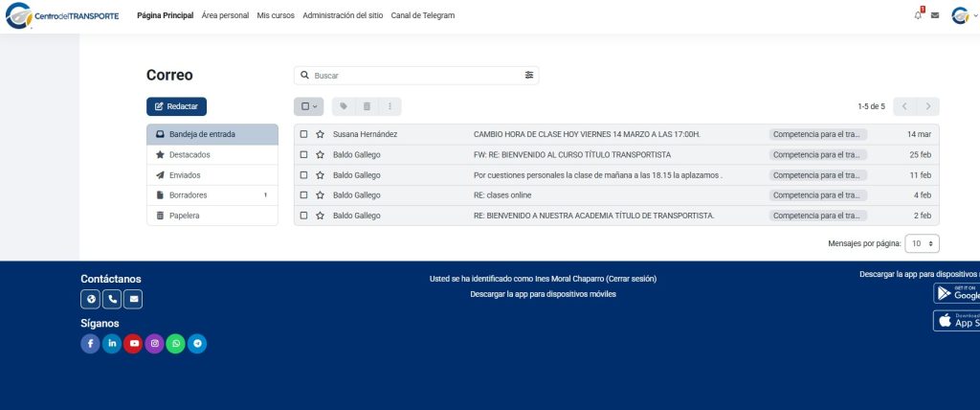The width and height of the screenshot is (980, 410).
Task: Click the Redactar compose button
Action: tap(176, 106)
